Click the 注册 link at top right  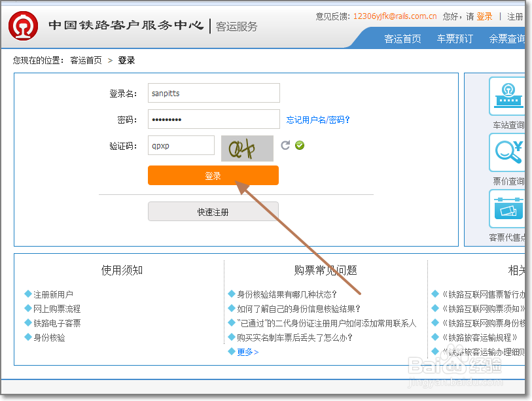pos(515,16)
